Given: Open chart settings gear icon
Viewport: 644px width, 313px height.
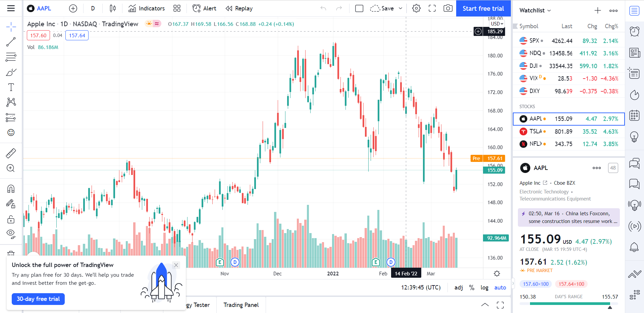Looking at the screenshot, I should click(x=416, y=8).
